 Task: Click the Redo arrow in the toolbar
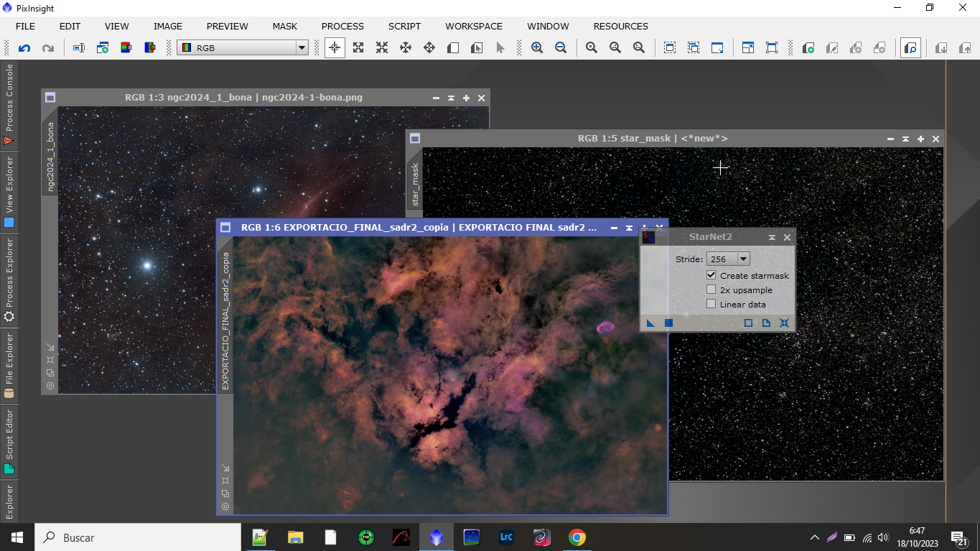pyautogui.click(x=48, y=48)
